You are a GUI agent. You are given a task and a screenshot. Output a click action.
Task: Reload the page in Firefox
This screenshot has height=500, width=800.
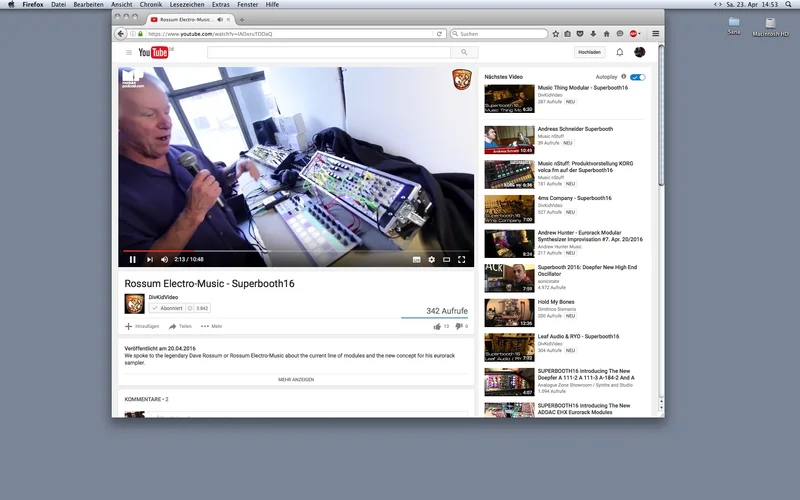[x=439, y=34]
